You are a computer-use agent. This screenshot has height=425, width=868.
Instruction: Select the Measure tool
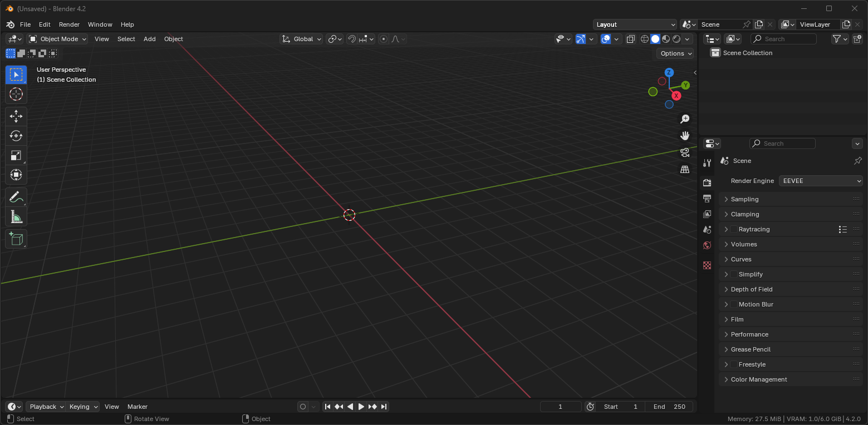tap(16, 216)
